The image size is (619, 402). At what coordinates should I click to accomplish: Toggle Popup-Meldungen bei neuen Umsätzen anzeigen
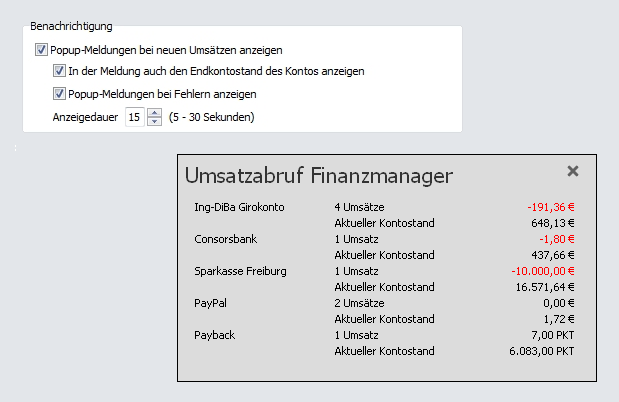[41, 49]
